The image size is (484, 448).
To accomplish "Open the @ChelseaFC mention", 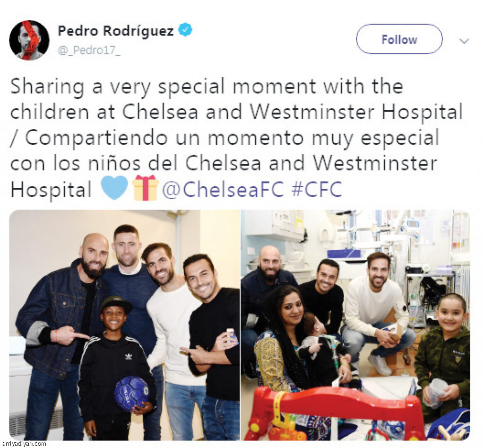I will [223, 189].
